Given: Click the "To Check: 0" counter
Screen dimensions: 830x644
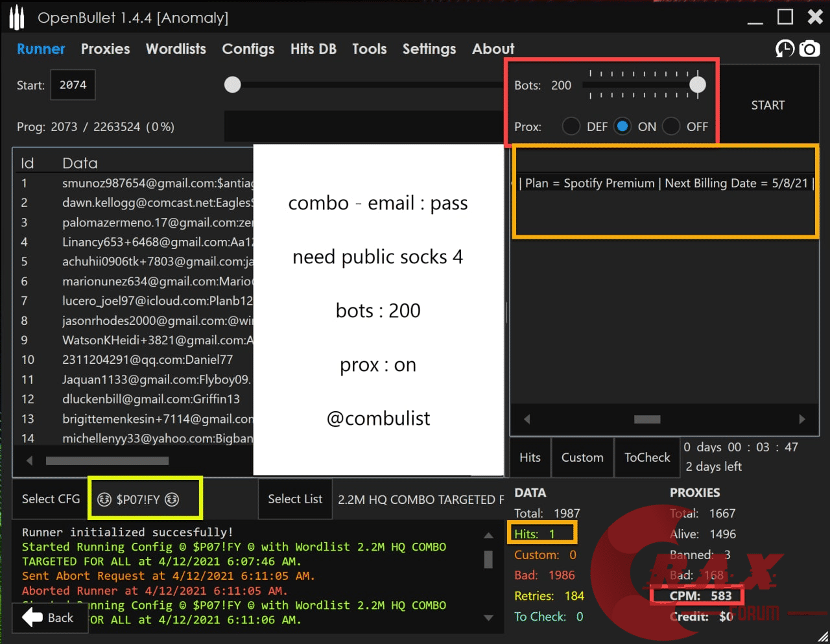Looking at the screenshot, I should pyautogui.click(x=549, y=616).
